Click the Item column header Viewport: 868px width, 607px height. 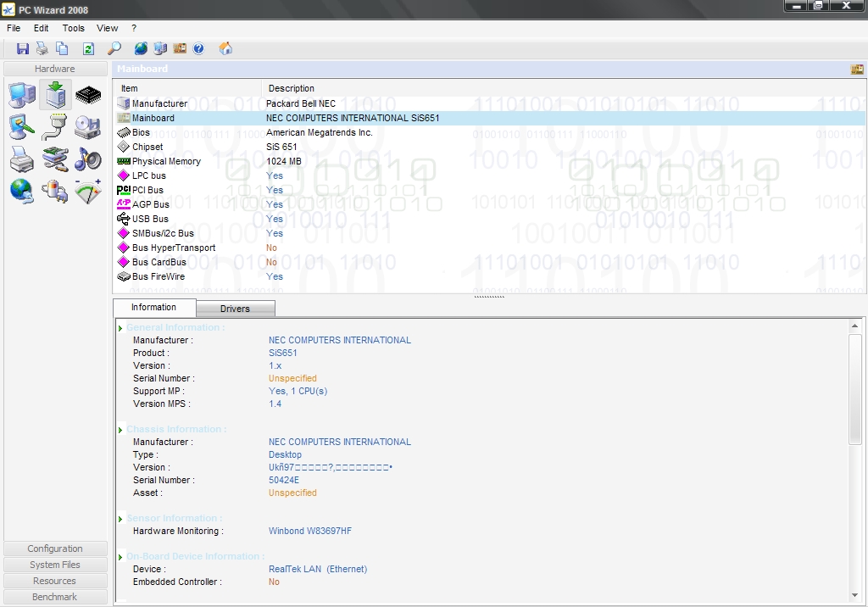pos(187,88)
